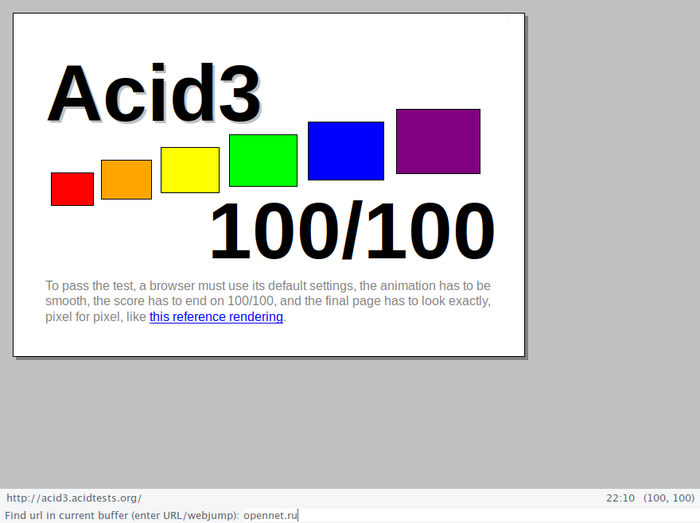Select the yellow box
This screenshot has height=523, width=700.
[x=190, y=170]
